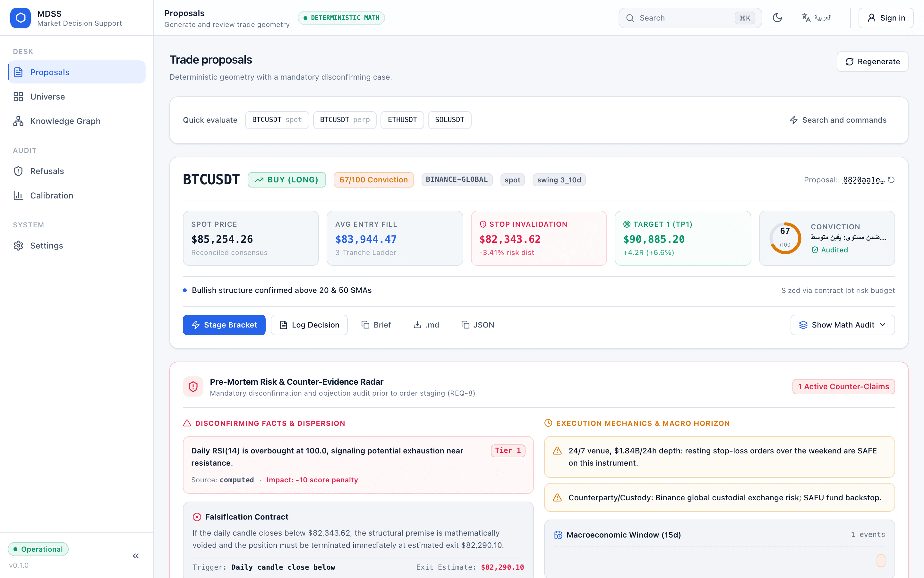
Task: Open Refusals in the sidebar
Action: point(77,171)
